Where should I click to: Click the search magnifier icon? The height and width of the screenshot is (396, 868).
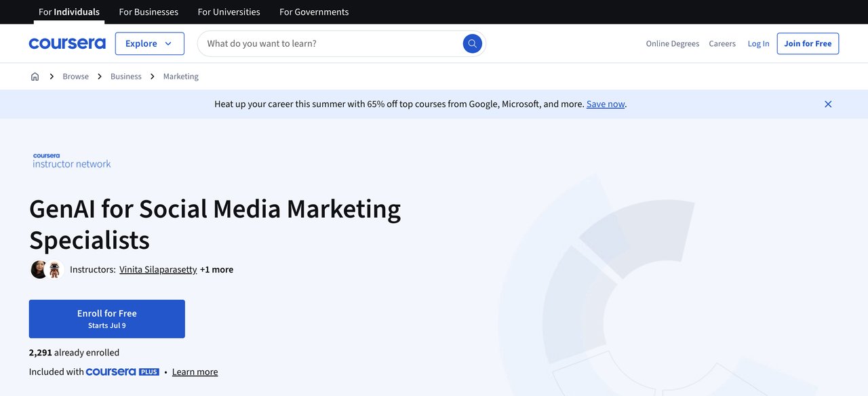[x=472, y=43]
